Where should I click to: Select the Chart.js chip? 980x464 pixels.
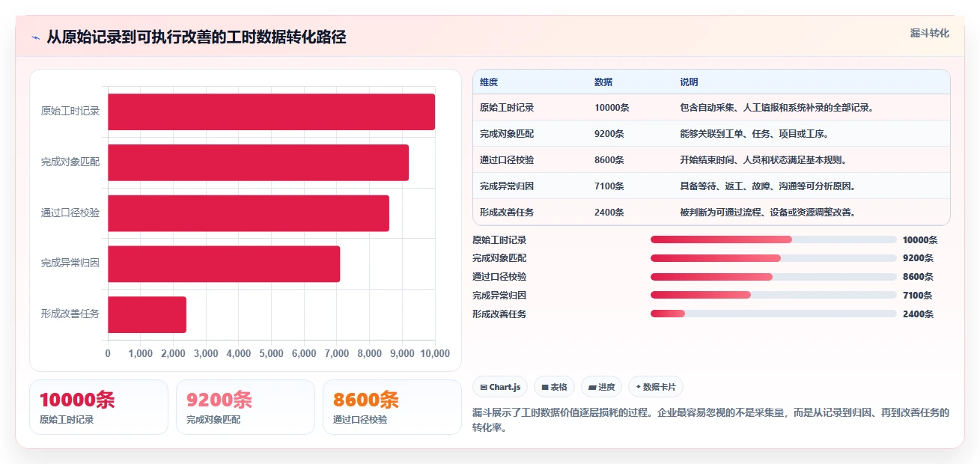click(500, 387)
